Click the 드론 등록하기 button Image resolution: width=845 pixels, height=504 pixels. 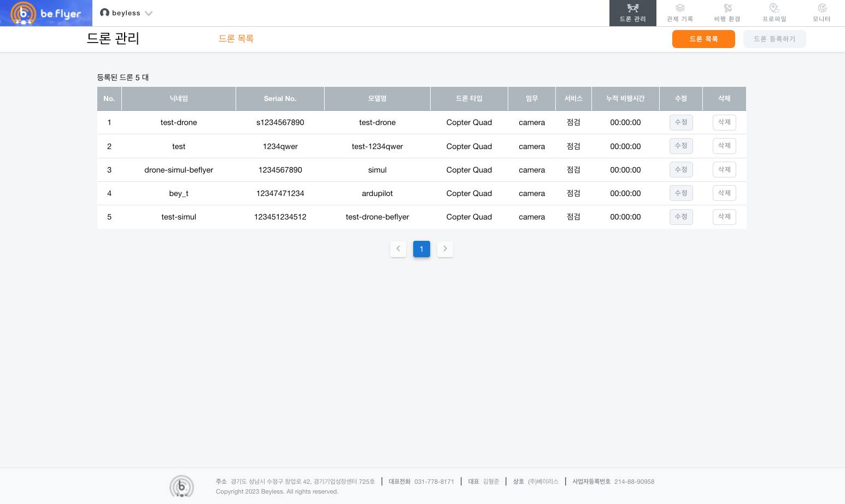point(774,39)
